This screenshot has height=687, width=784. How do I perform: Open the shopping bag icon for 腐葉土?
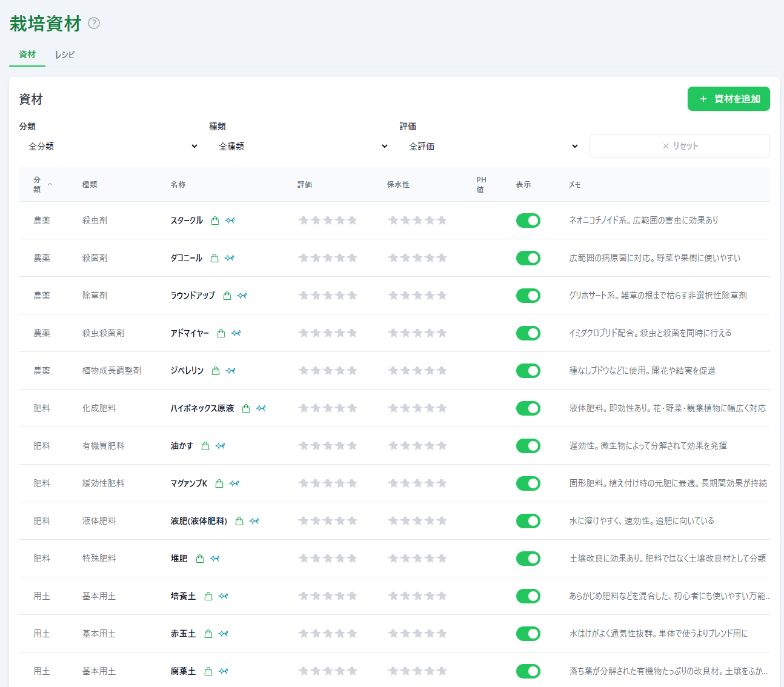[208, 671]
